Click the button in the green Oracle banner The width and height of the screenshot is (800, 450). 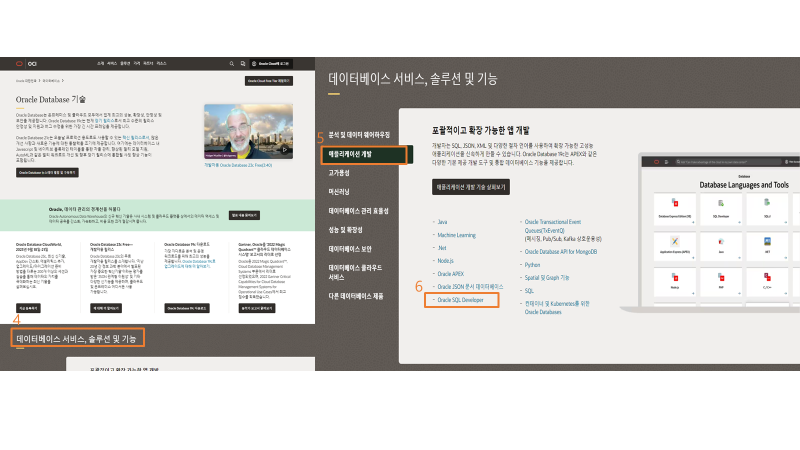tap(244, 215)
